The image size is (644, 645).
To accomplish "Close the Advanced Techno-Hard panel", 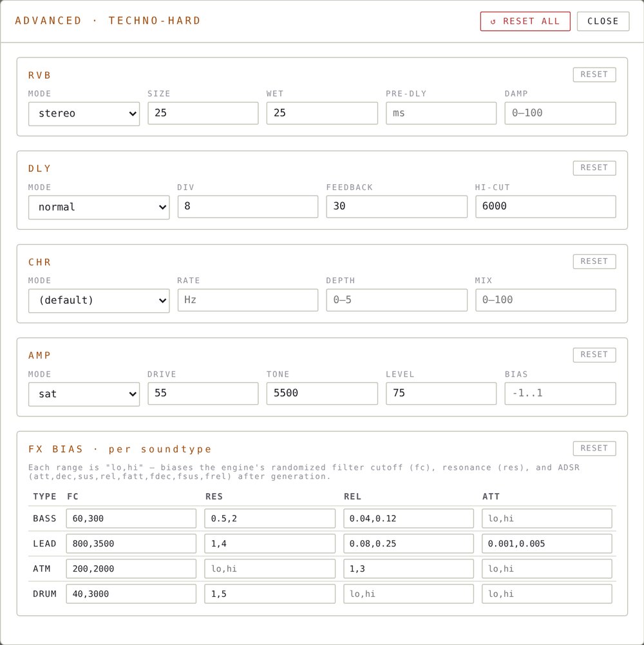I will [x=603, y=21].
